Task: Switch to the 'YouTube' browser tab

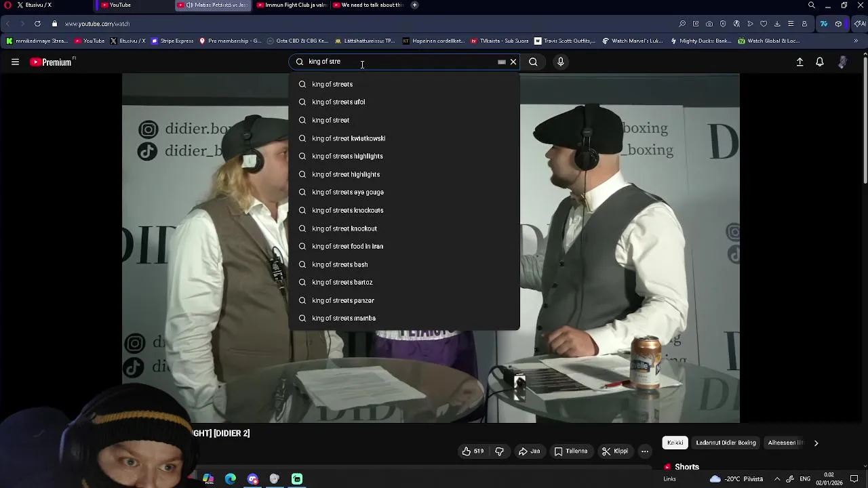Action: click(x=132, y=5)
